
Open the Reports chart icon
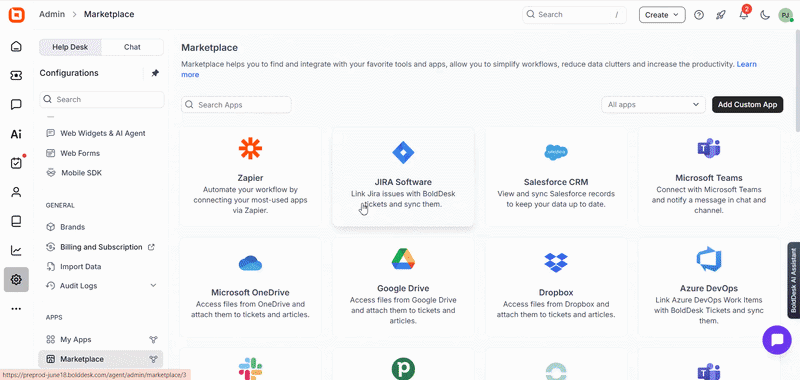coord(16,250)
